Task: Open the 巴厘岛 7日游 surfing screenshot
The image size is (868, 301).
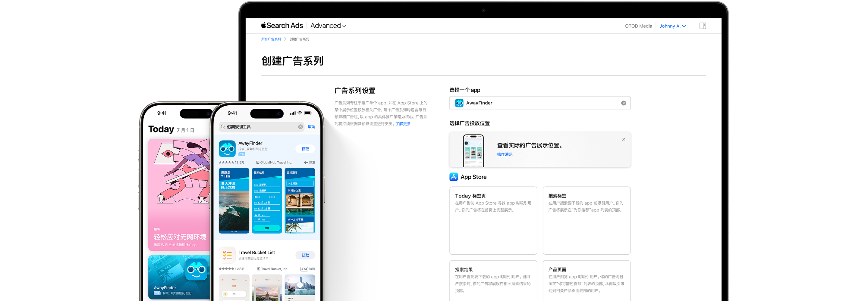Action: point(234,201)
